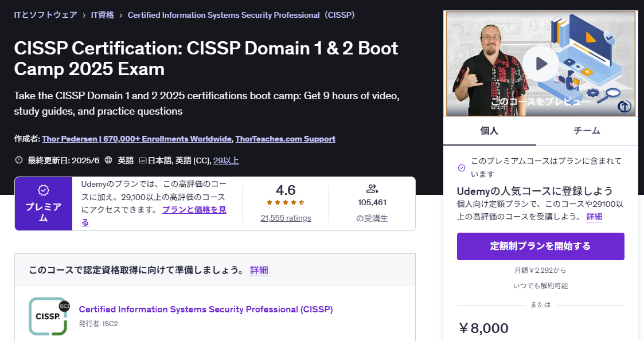The image size is (644, 341).
Task: Click the course title heading
Action: 206,58
